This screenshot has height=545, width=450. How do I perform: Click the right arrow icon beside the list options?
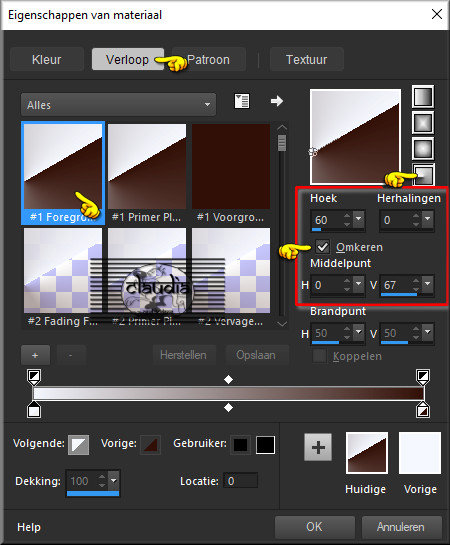click(x=277, y=101)
